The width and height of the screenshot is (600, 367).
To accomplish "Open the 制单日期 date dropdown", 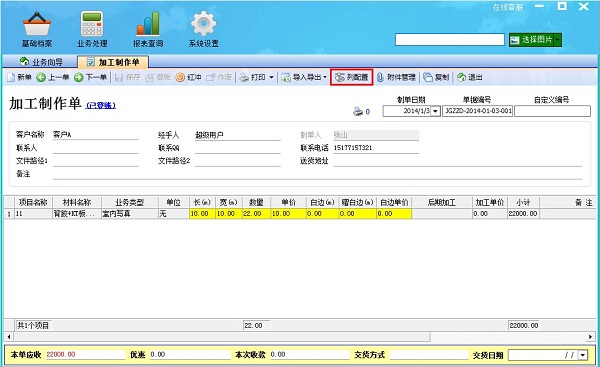I will tap(435, 111).
